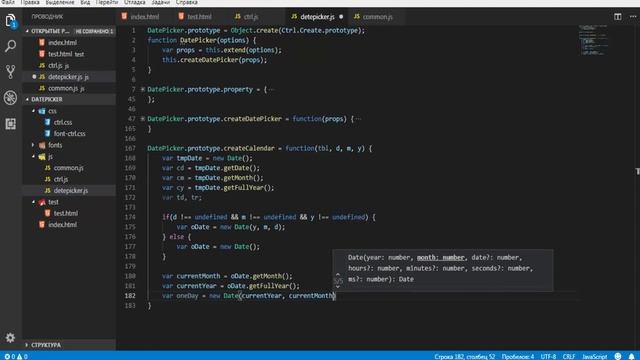This screenshot has width=640, height=360.
Task: Split the editor with the split icon
Action: point(618,17)
